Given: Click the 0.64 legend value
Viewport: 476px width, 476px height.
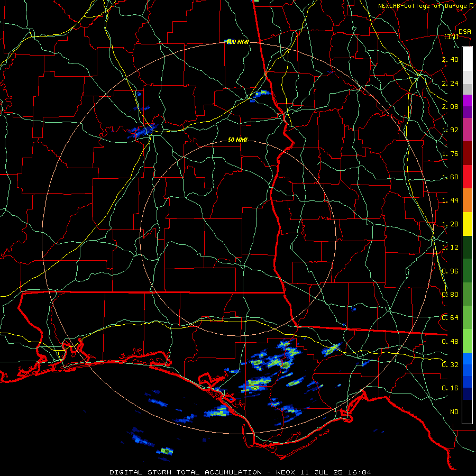Looking at the screenshot, I should click(450, 317).
